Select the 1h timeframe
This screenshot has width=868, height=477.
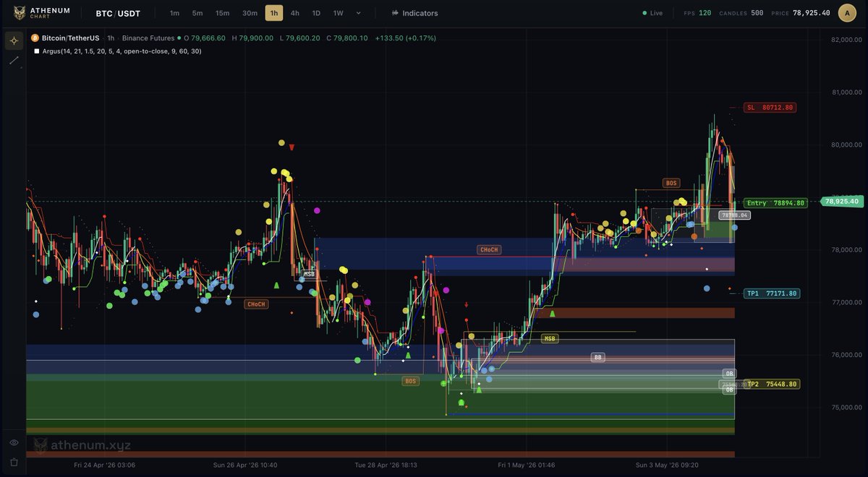point(274,13)
